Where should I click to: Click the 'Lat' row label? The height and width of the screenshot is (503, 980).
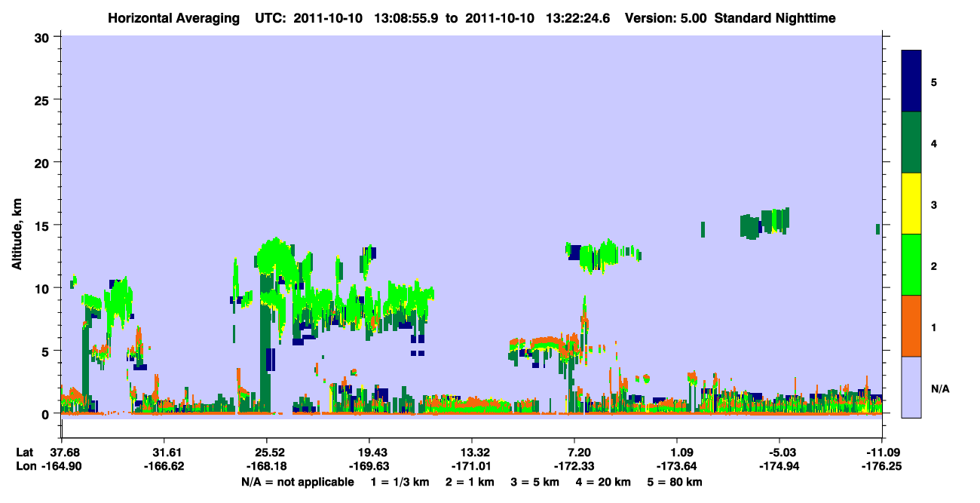point(25,452)
